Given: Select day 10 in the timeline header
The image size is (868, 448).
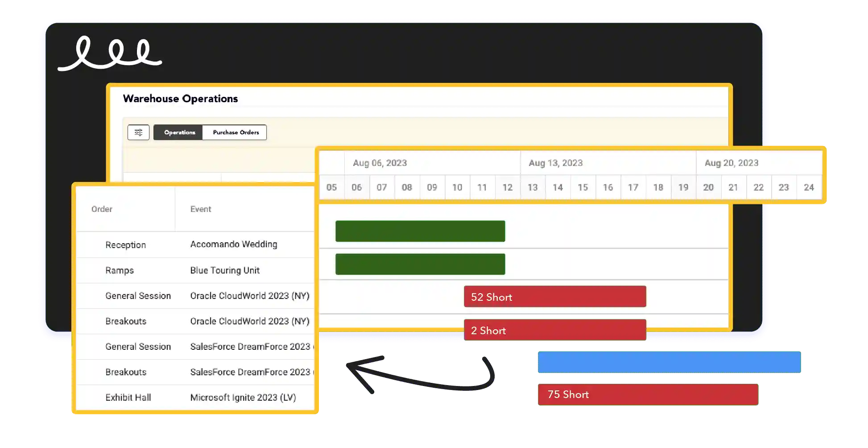Looking at the screenshot, I should pos(457,187).
